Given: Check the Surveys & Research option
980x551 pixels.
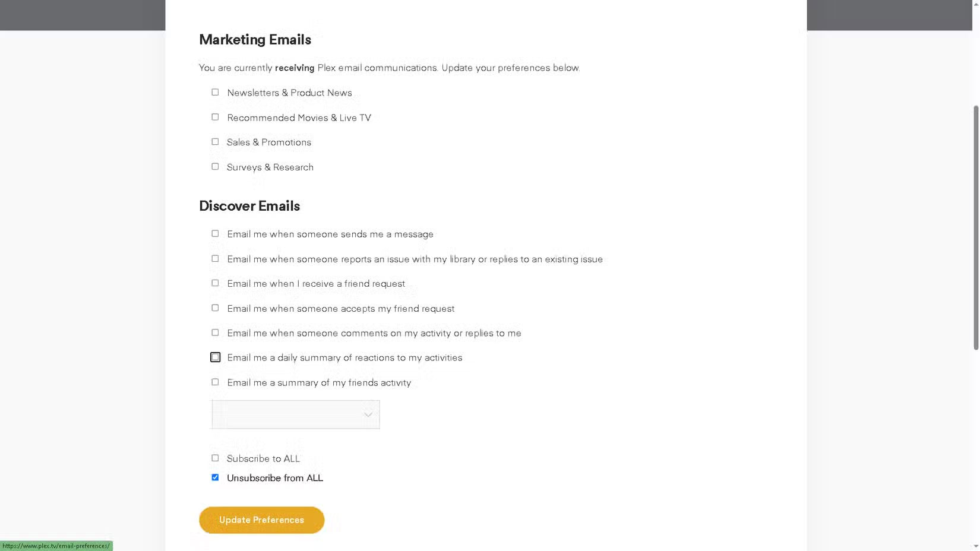Looking at the screenshot, I should click(x=215, y=166).
